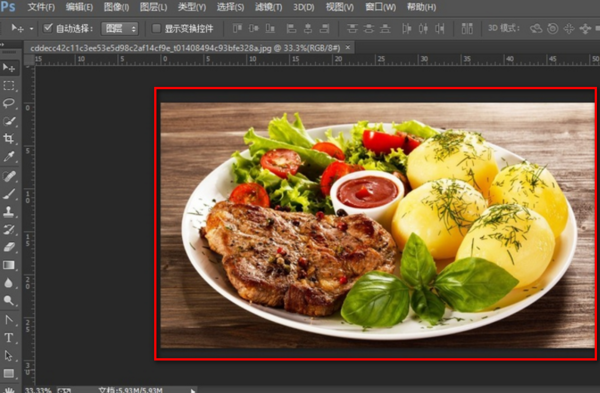Click the status bar icon beside zoom percentage
600x393 pixels.
(x=64, y=390)
